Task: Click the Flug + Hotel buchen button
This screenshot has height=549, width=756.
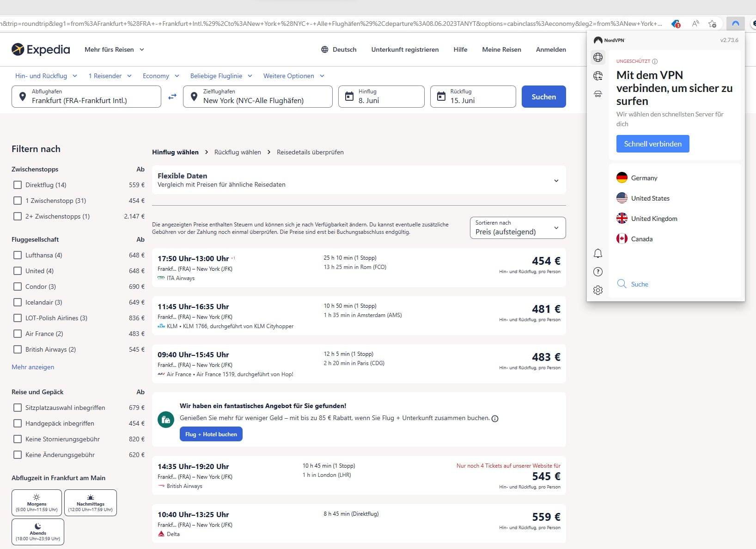Action: click(x=211, y=434)
